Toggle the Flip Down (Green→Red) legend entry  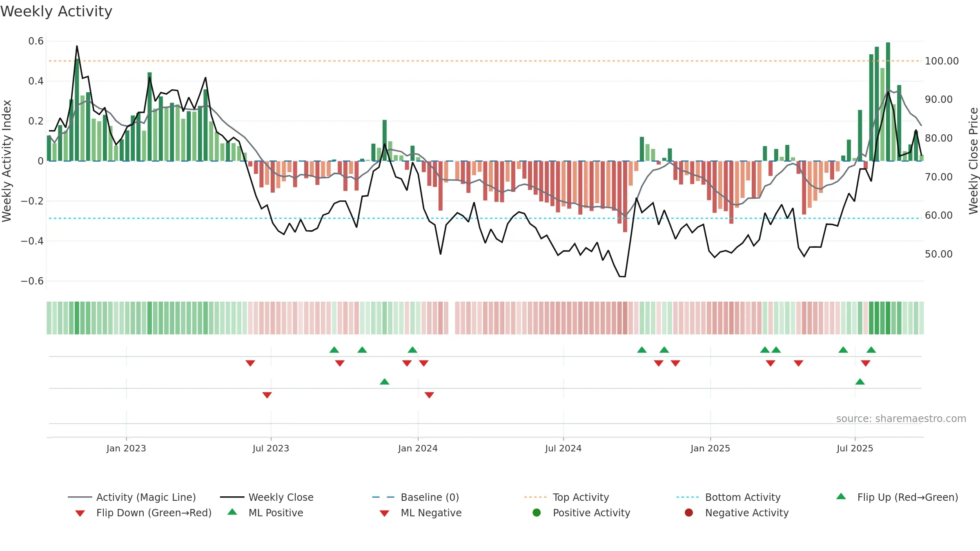[x=143, y=513]
